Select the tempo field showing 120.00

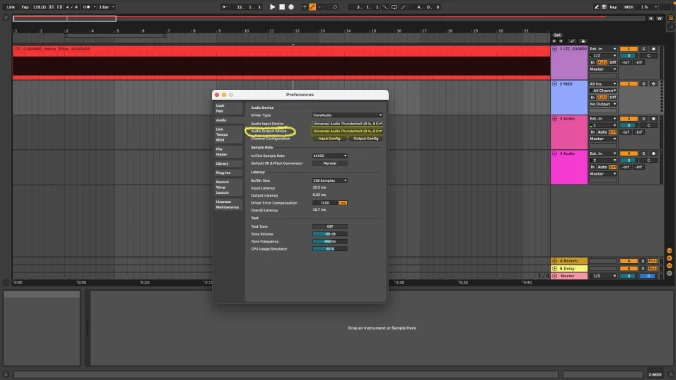click(x=40, y=7)
